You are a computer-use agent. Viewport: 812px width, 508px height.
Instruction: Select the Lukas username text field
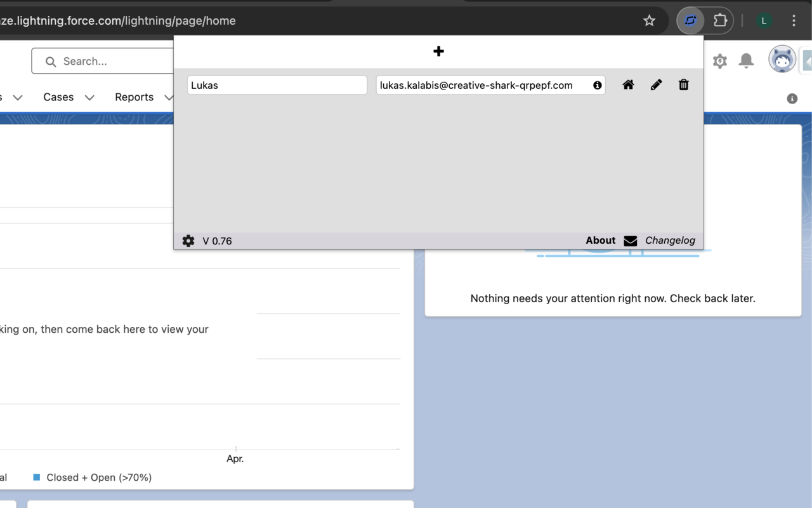coord(277,84)
